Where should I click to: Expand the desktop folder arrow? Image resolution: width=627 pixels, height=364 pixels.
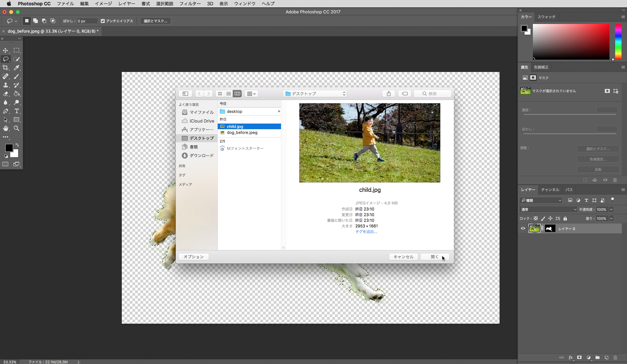point(279,111)
